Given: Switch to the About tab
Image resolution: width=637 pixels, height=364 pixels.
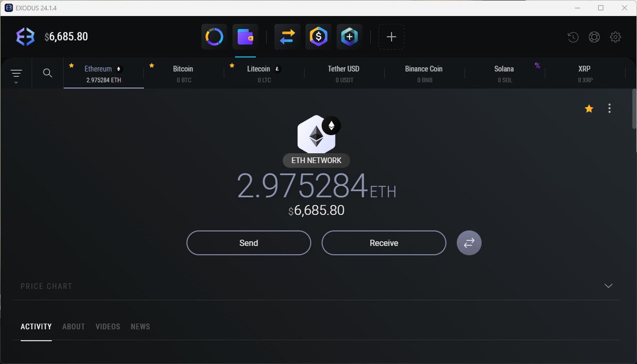Looking at the screenshot, I should coord(74,327).
